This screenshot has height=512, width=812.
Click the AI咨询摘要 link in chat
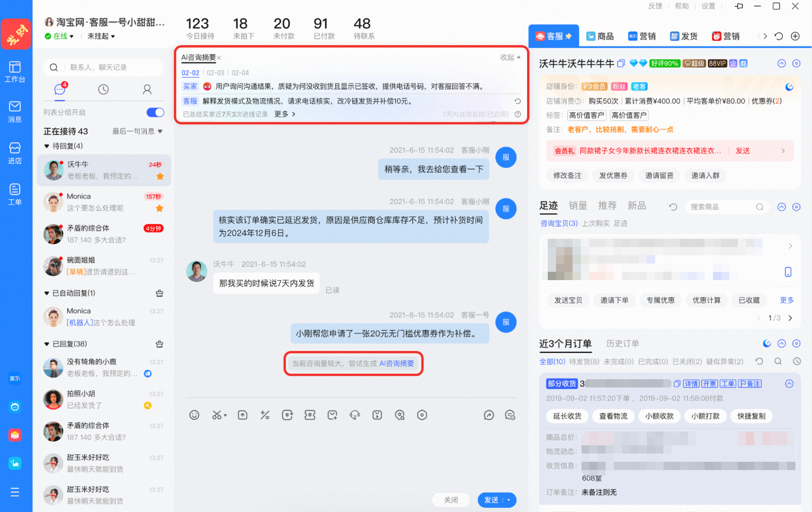click(396, 363)
